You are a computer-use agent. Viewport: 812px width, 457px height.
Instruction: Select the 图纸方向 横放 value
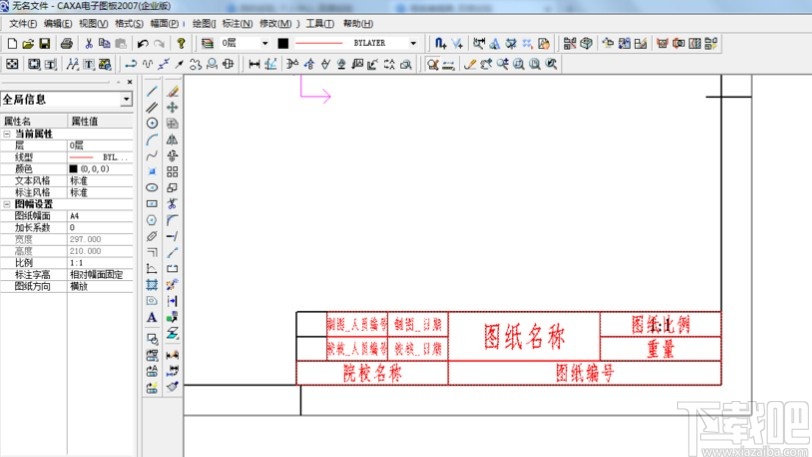(x=100, y=286)
